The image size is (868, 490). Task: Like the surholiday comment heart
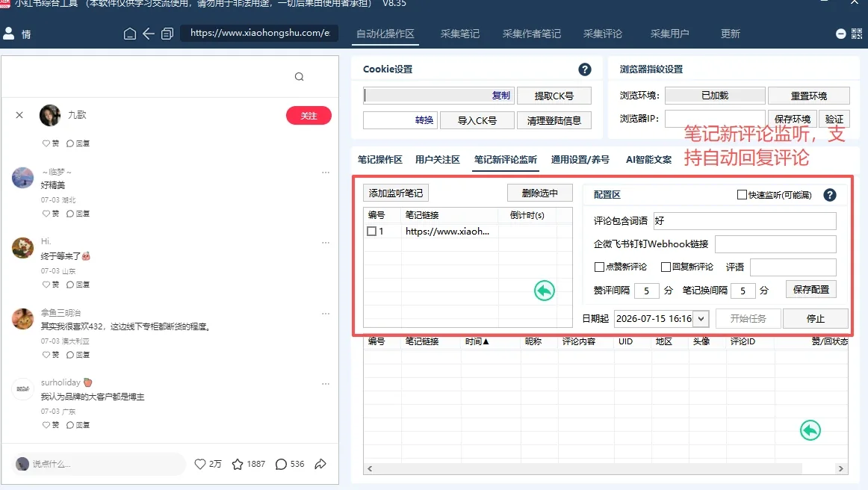click(46, 425)
